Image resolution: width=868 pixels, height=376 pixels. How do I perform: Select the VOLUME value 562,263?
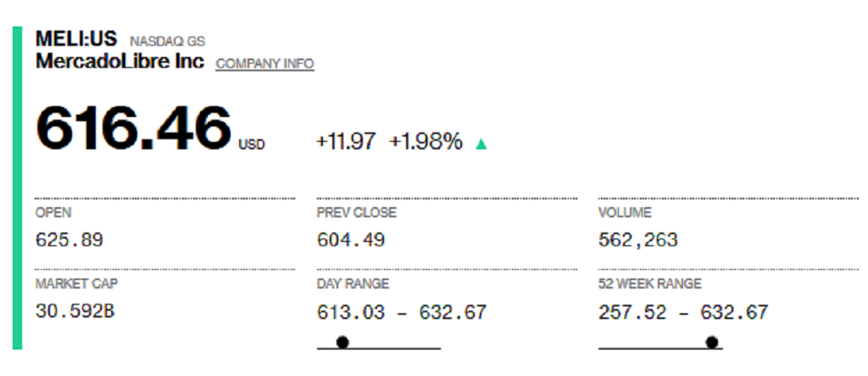coord(637,240)
